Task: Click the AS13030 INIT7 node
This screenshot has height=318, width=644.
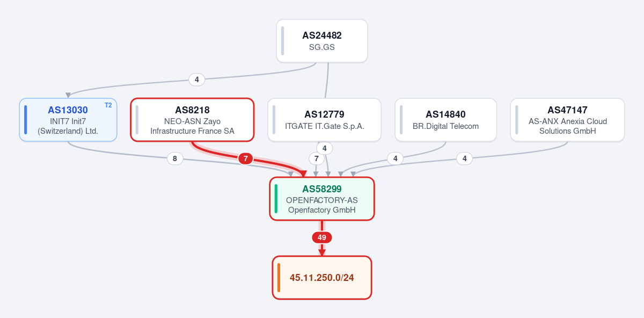Action: pyautogui.click(x=68, y=120)
